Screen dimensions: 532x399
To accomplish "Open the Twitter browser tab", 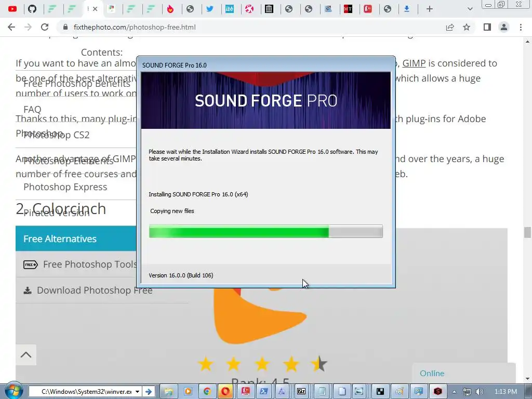I will [210, 9].
